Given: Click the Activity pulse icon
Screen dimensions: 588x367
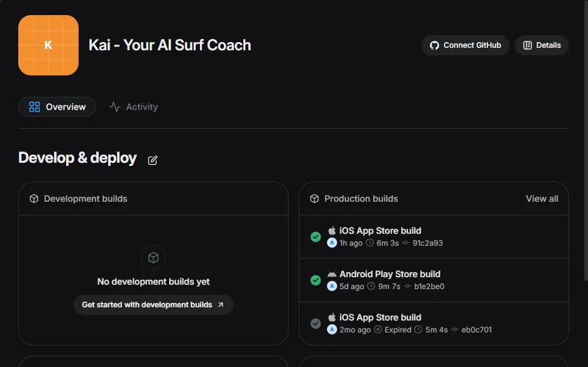Looking at the screenshot, I should click(114, 107).
